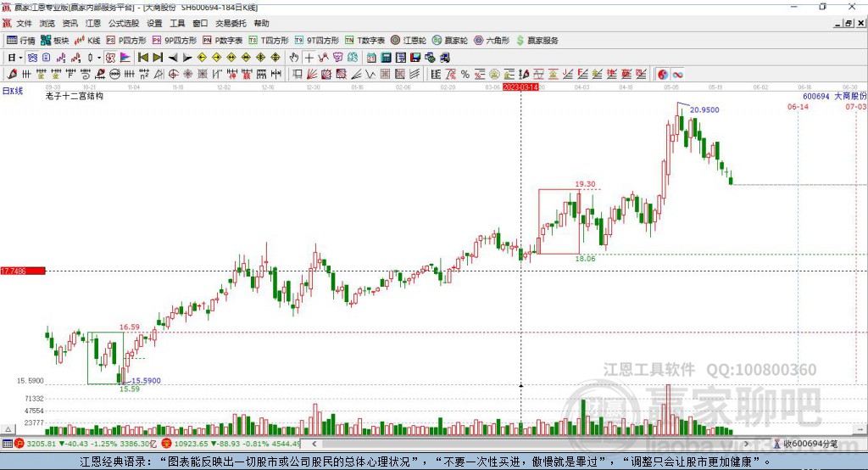The width and height of the screenshot is (868, 470).
Task: Expand the 日 period dropdown
Action: [x=20, y=58]
